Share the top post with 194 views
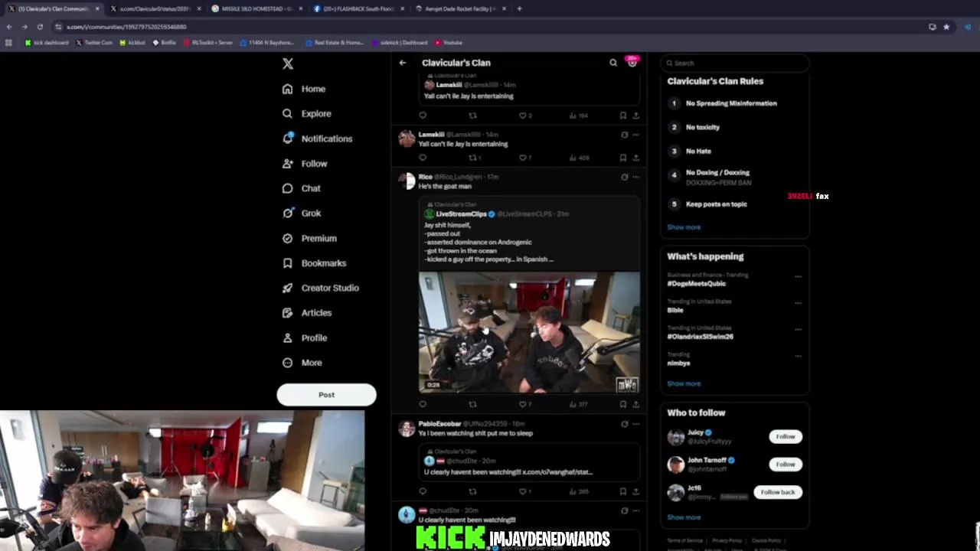 click(635, 116)
